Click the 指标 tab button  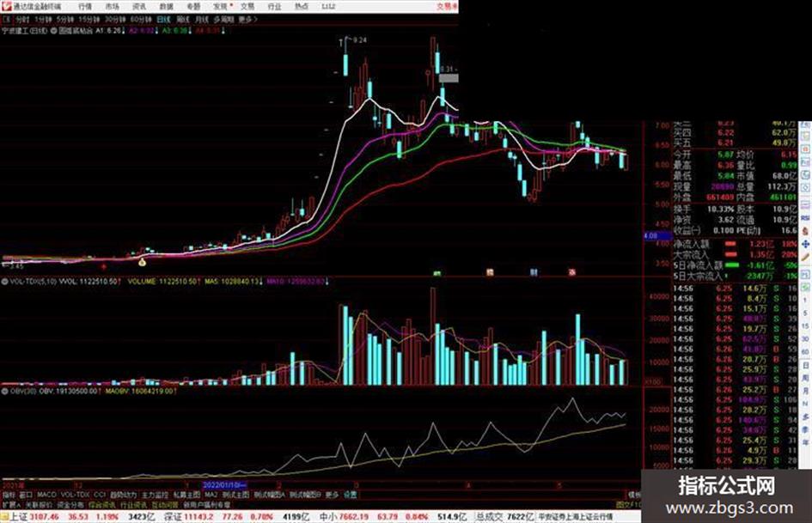(x=9, y=495)
